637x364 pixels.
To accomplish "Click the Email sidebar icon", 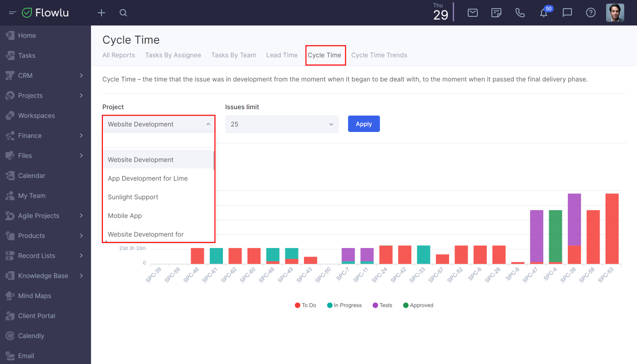I will pos(10,356).
